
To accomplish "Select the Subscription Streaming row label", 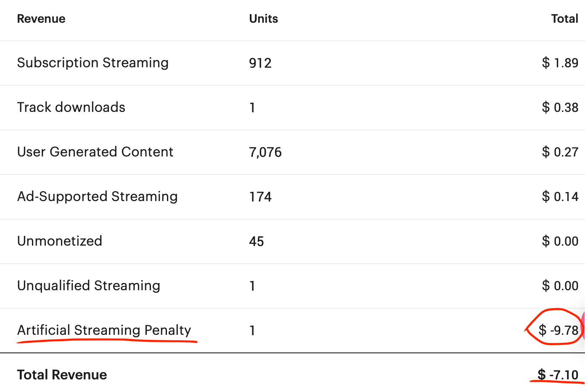I will pyautogui.click(x=93, y=63).
